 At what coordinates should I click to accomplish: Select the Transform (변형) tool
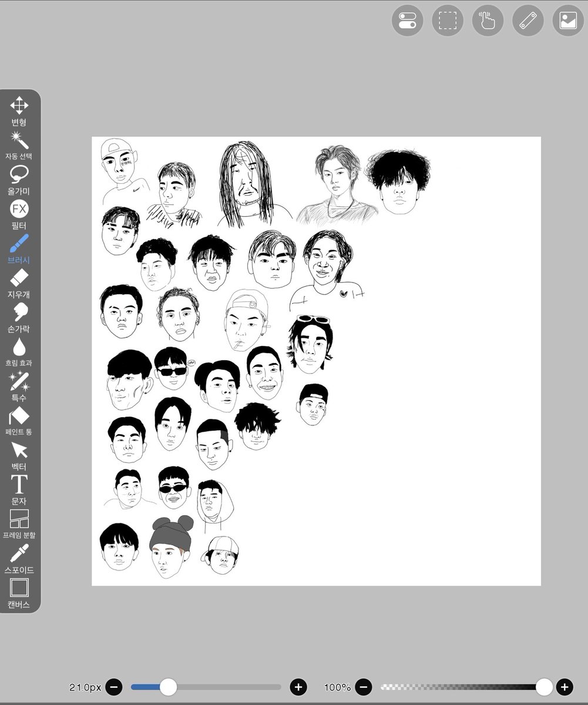pyautogui.click(x=19, y=112)
